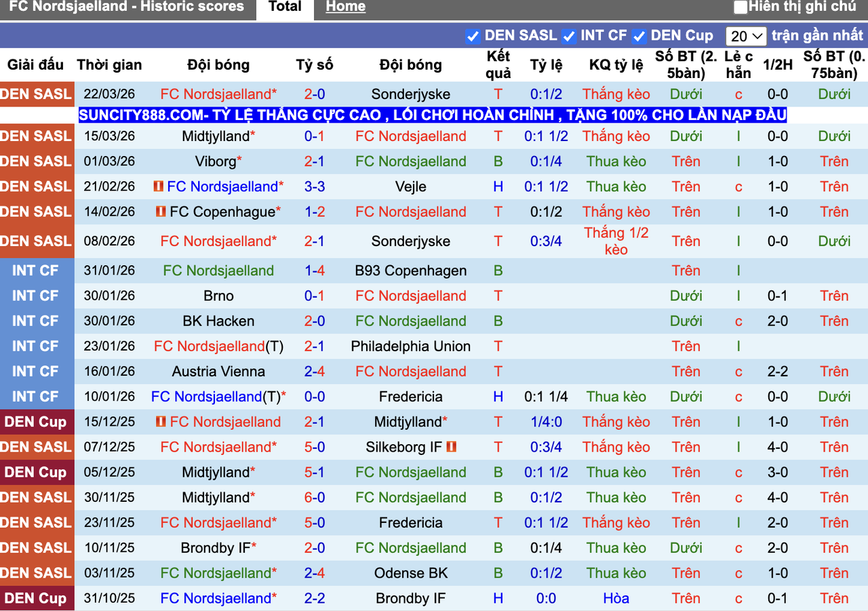868x611 pixels.
Task: Click the 1-4 score against B93 Copenhagen
Action: pos(315,271)
